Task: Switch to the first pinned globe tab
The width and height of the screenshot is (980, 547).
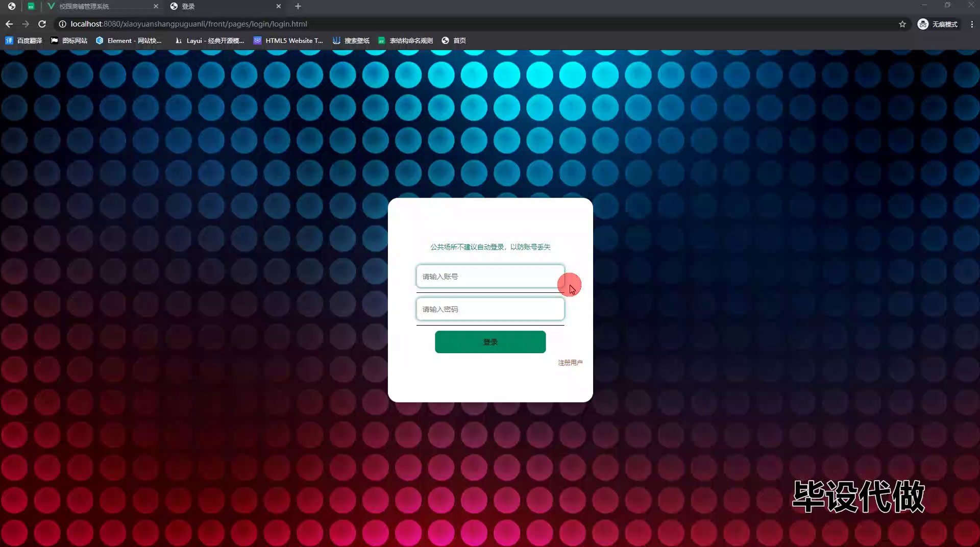Action: (x=12, y=6)
